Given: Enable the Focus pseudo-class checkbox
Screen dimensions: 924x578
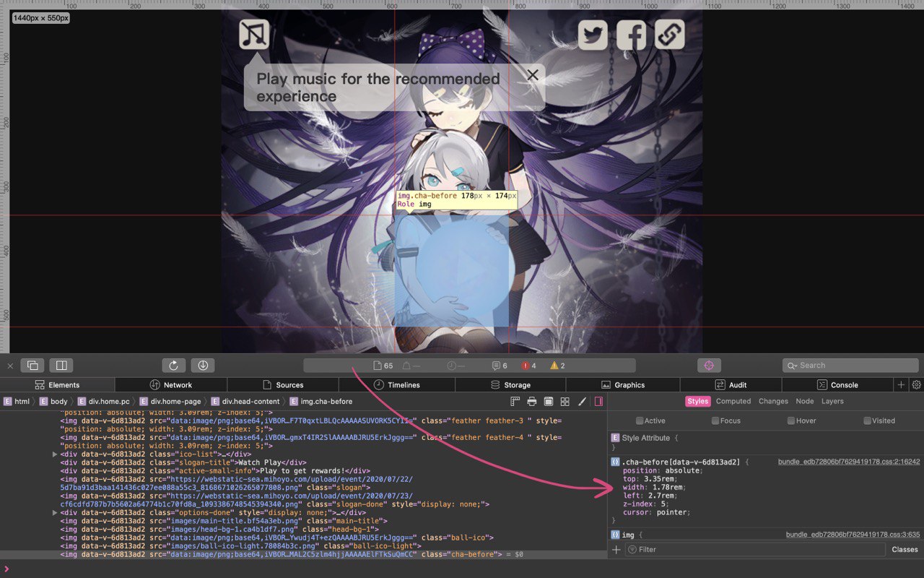Looking at the screenshot, I should click(715, 420).
